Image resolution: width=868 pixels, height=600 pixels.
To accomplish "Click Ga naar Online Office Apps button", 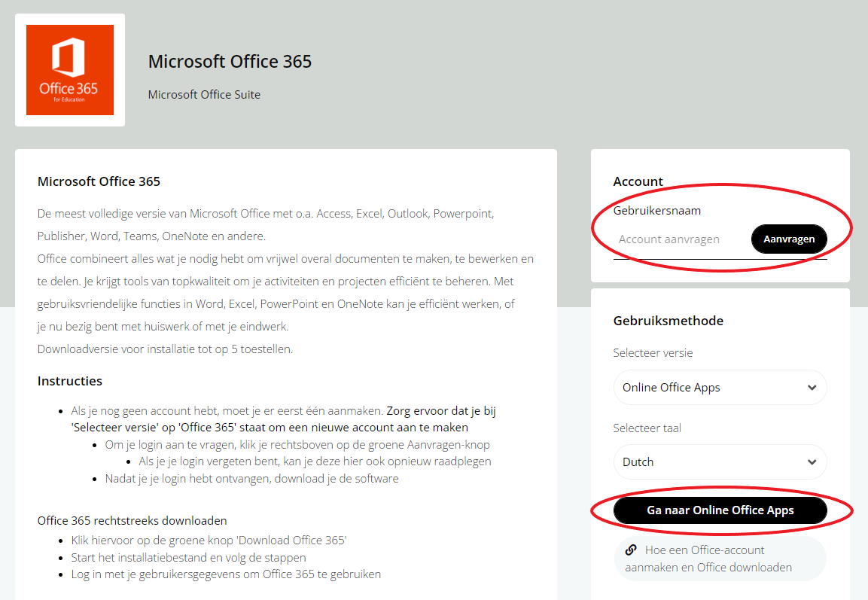I will pos(720,510).
